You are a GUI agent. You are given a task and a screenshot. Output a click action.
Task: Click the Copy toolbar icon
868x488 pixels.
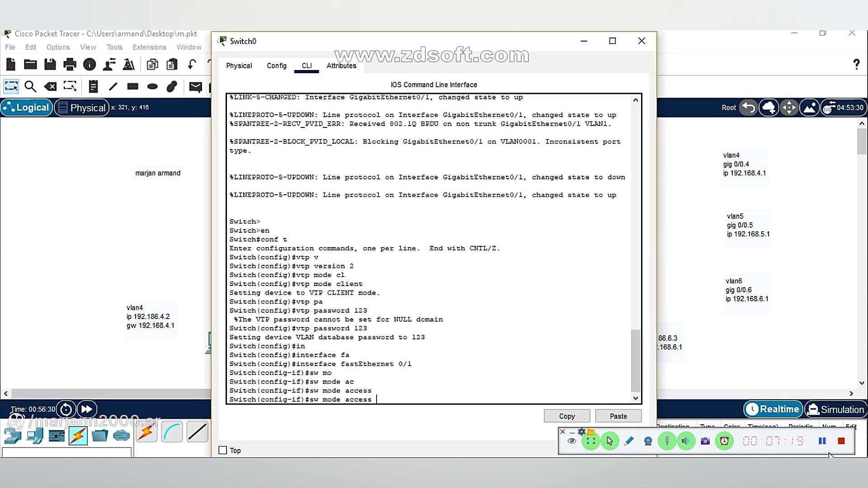click(152, 65)
